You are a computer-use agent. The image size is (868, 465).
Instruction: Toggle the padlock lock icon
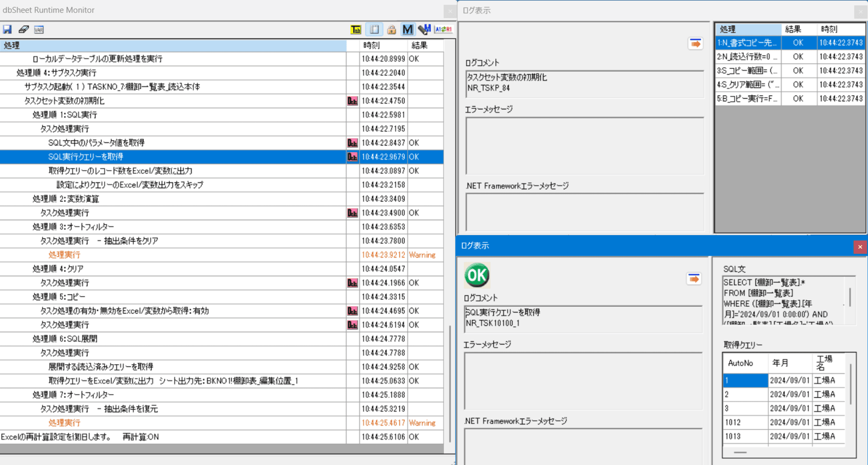(x=391, y=29)
